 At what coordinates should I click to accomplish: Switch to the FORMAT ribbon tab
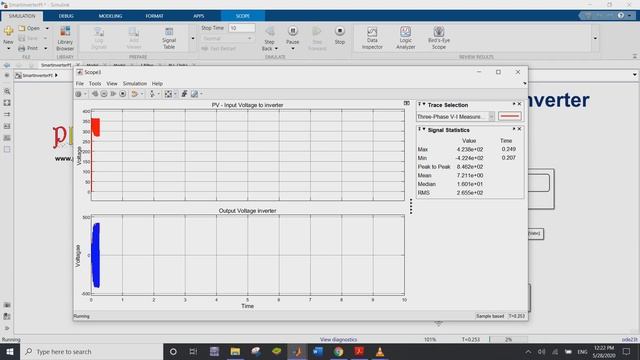pos(154,16)
